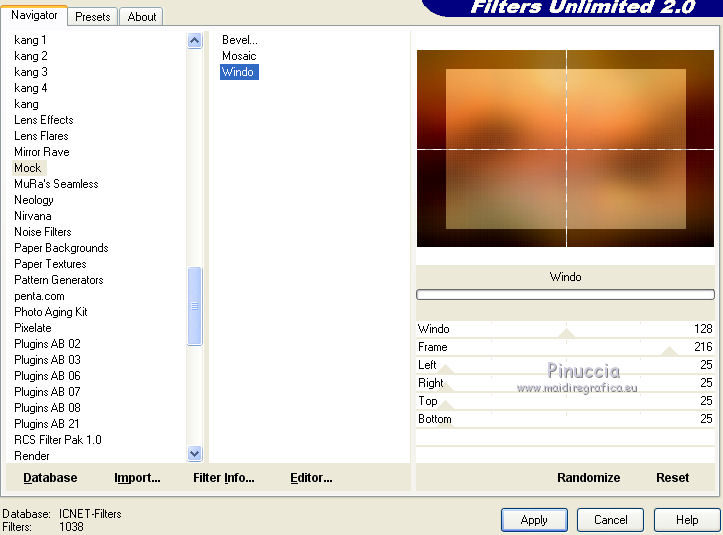Select Noise Filters category

click(x=43, y=232)
